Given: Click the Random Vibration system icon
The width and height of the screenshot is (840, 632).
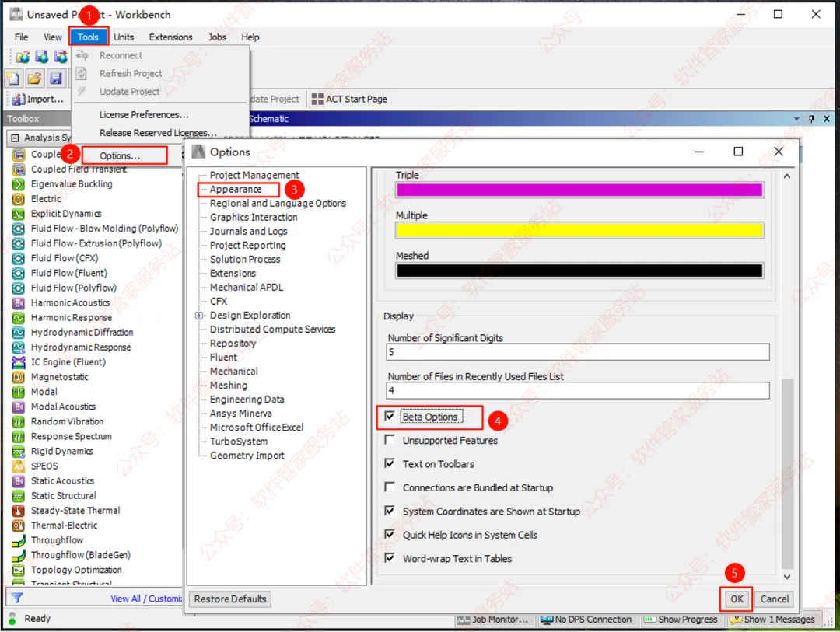Looking at the screenshot, I should tap(18, 421).
